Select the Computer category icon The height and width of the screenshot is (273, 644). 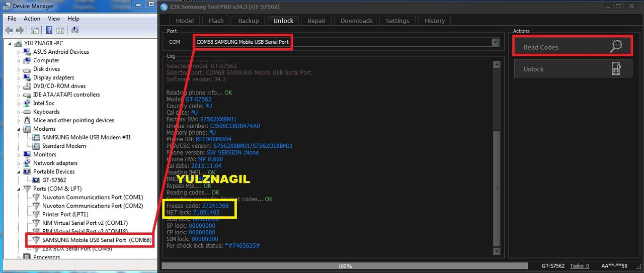pyautogui.click(x=28, y=60)
